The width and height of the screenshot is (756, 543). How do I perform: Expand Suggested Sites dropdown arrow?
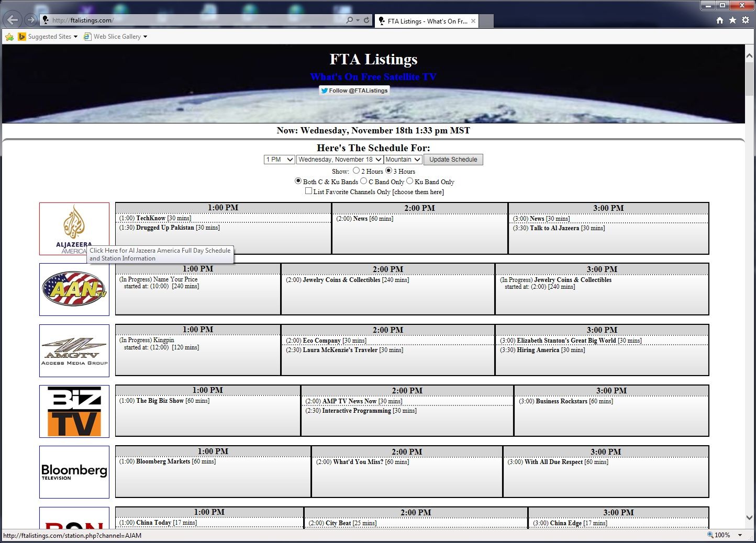pos(75,37)
